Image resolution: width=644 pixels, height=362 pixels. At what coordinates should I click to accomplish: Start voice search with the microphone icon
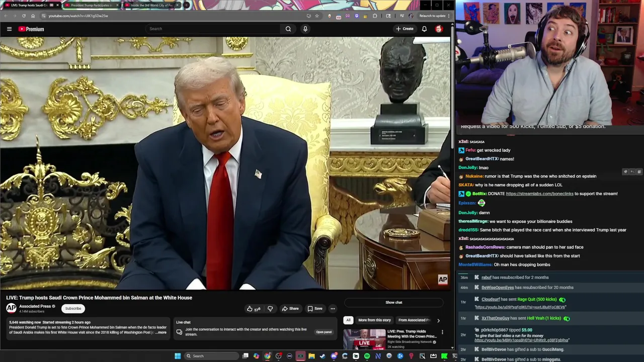(305, 29)
